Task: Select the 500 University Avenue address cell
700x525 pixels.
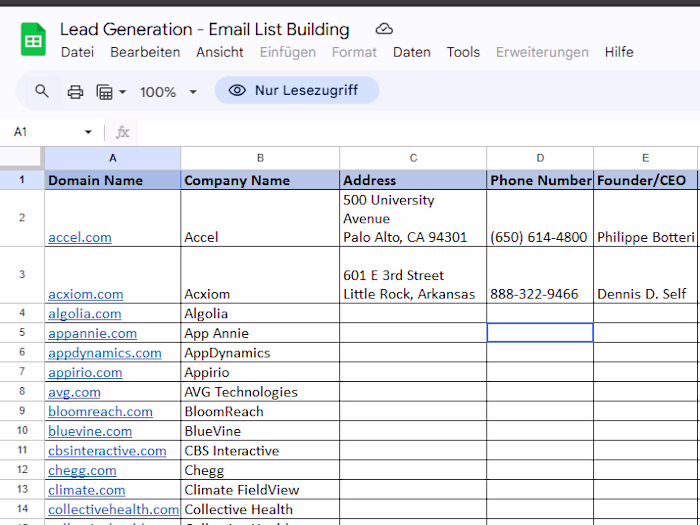Action: point(413,218)
